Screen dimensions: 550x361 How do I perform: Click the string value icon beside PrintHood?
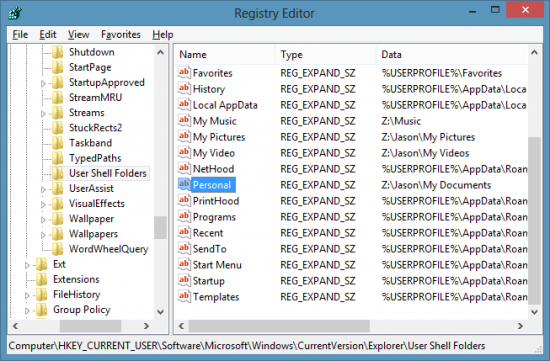[x=184, y=201]
